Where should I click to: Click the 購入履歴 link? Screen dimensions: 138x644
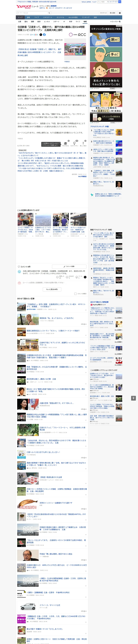pyautogui.click(x=112, y=13)
